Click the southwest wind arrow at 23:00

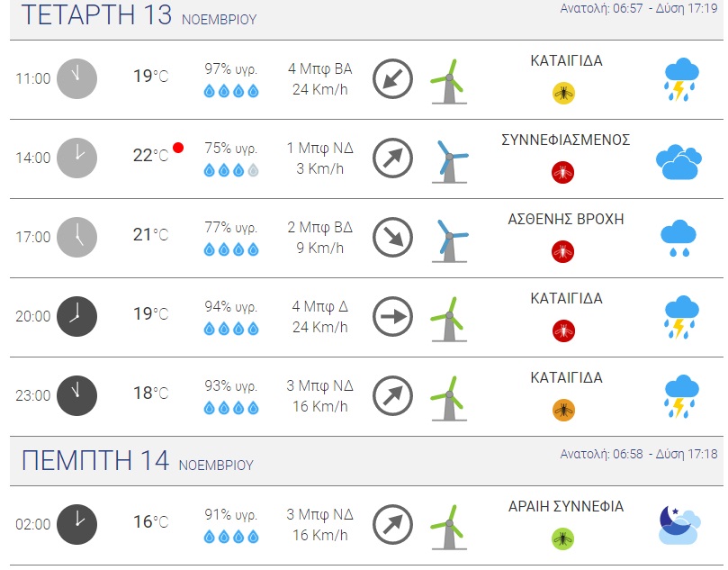coord(392,394)
